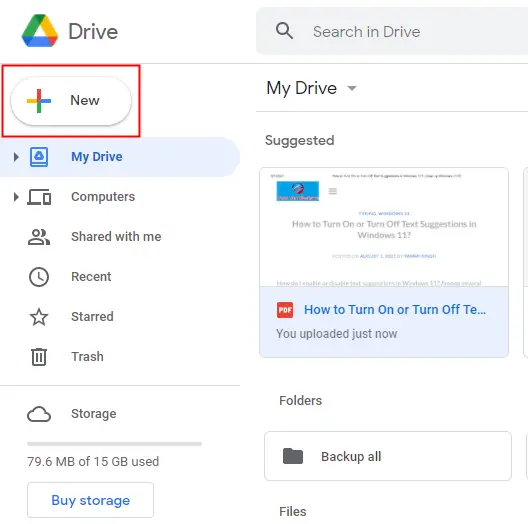Click the Storage cloud icon
Image resolution: width=528 pixels, height=524 pixels.
(39, 414)
